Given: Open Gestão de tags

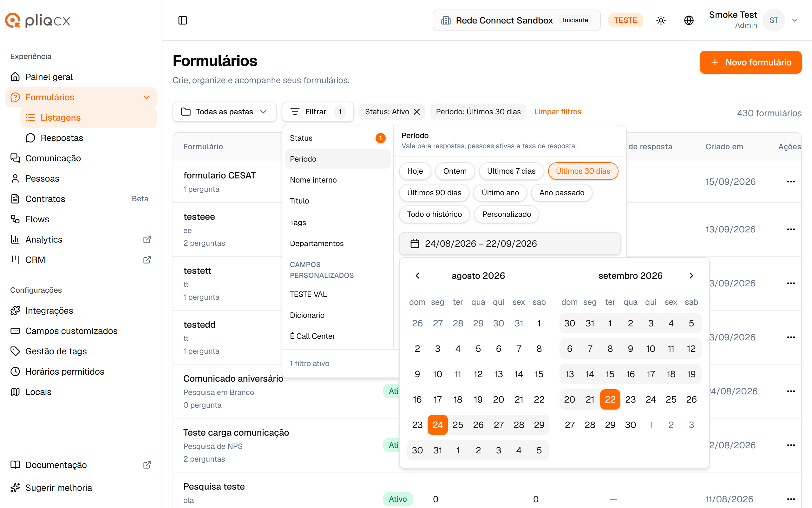Looking at the screenshot, I should (x=81, y=351).
